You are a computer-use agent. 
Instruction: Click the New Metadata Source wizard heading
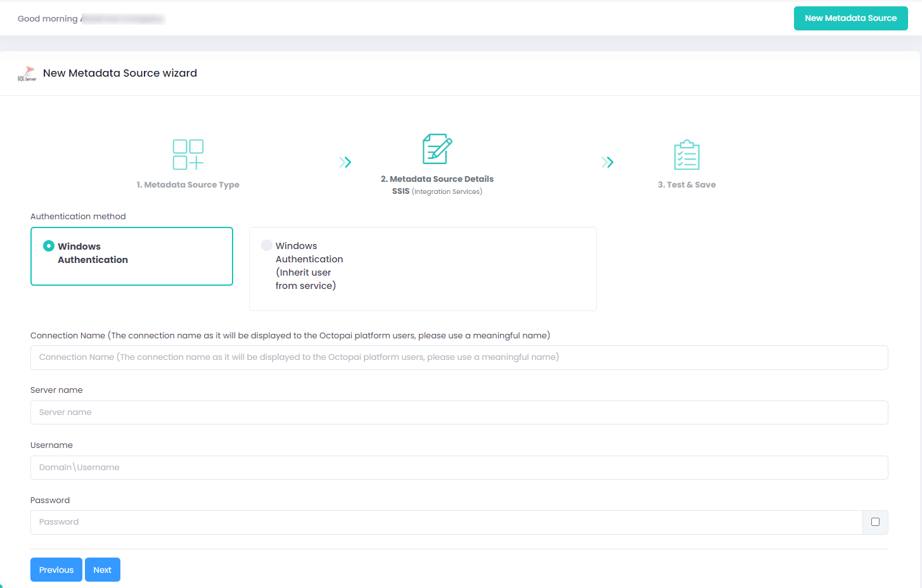pyautogui.click(x=120, y=73)
